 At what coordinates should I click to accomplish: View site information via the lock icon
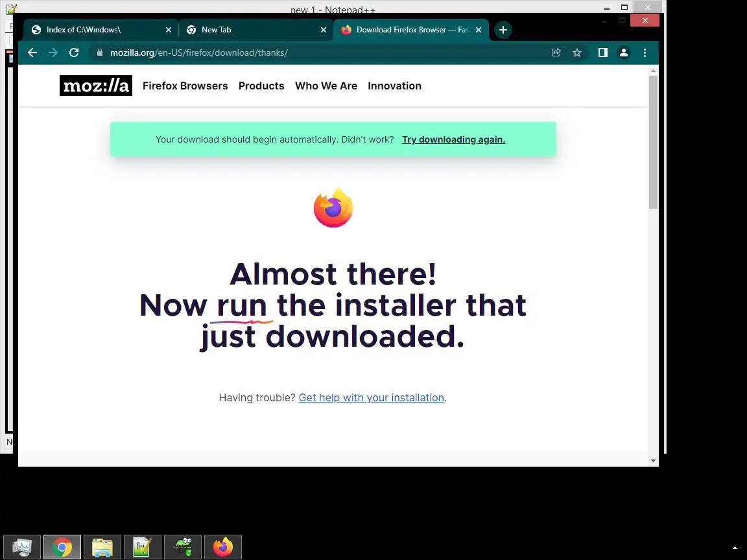[100, 53]
